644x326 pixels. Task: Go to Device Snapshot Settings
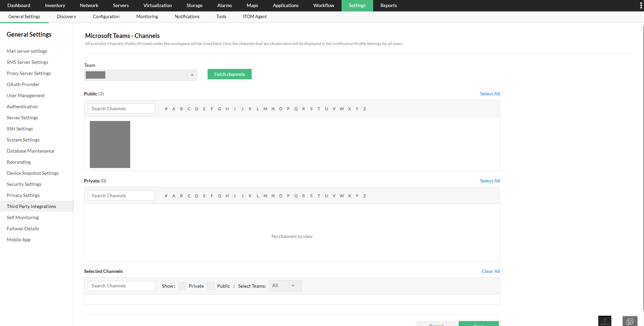(33, 173)
